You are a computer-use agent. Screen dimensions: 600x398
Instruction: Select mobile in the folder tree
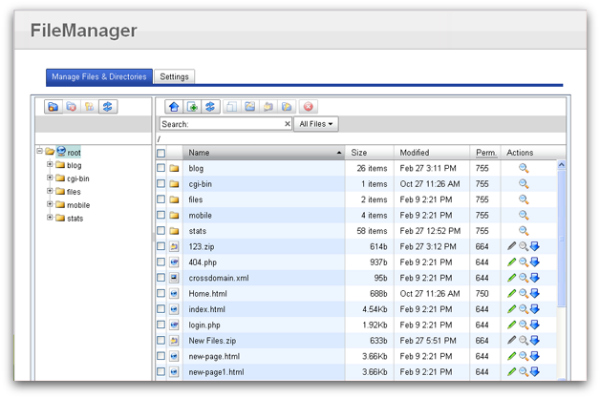[78, 205]
